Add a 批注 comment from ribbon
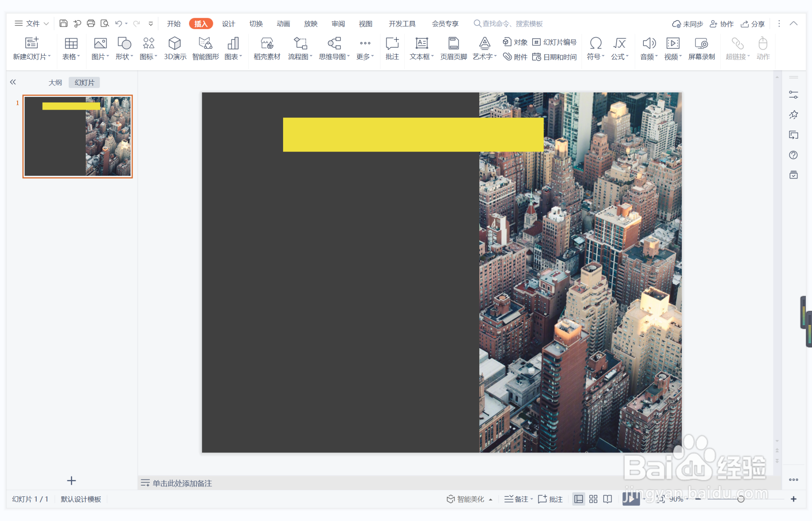 tap(392, 48)
